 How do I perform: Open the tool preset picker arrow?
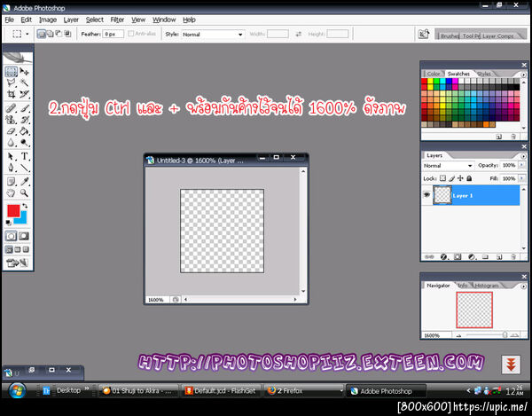27,34
